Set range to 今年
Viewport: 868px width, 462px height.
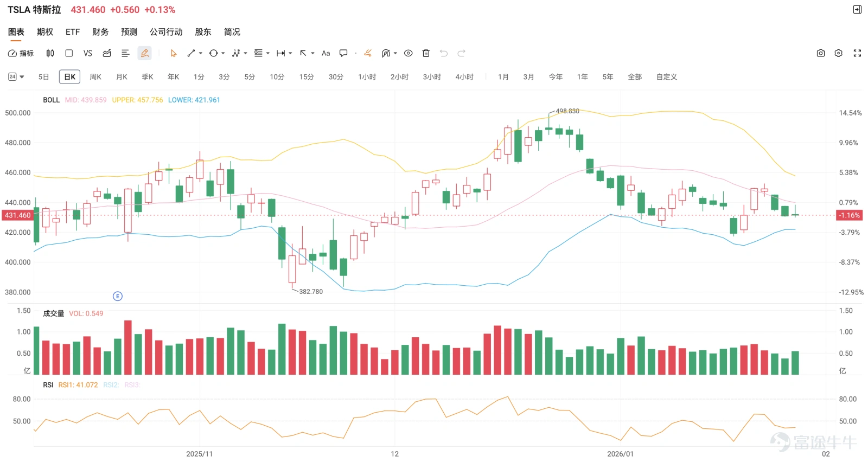click(x=556, y=77)
